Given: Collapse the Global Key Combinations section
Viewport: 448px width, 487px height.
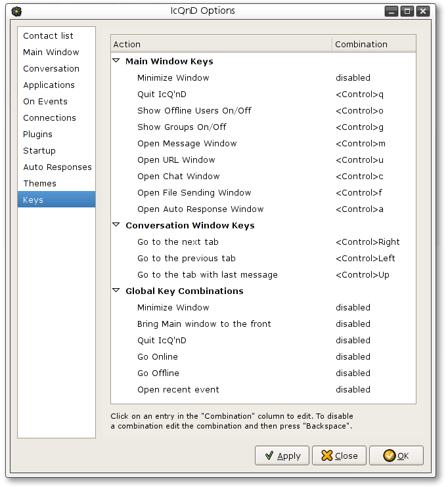Looking at the screenshot, I should 116,291.
